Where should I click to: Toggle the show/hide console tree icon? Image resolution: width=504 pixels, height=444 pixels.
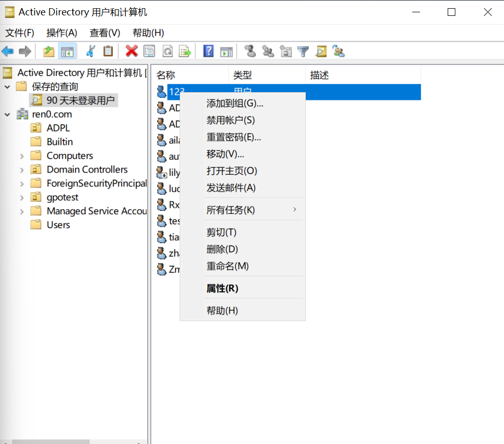pos(67,51)
